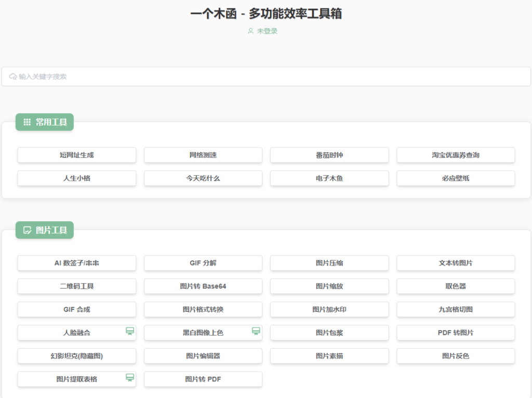Launch 网络测速 speed test

pyautogui.click(x=203, y=155)
